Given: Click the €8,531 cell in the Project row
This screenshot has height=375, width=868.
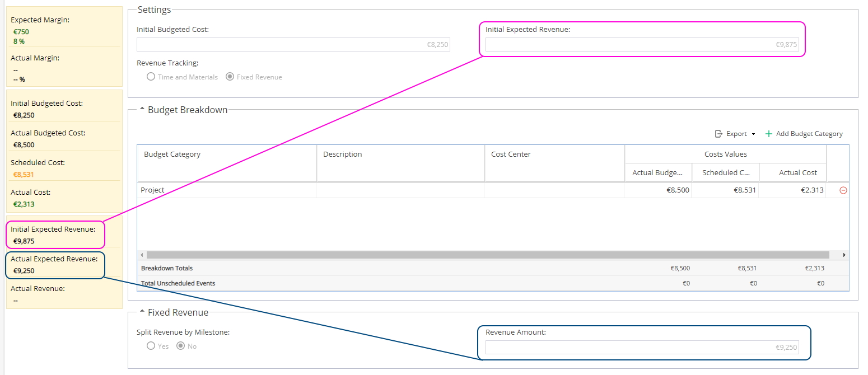Looking at the screenshot, I should 725,190.
